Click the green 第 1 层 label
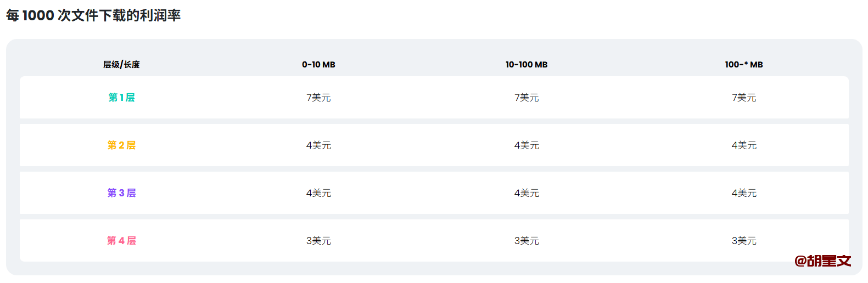The height and width of the screenshot is (283, 868). [x=121, y=98]
